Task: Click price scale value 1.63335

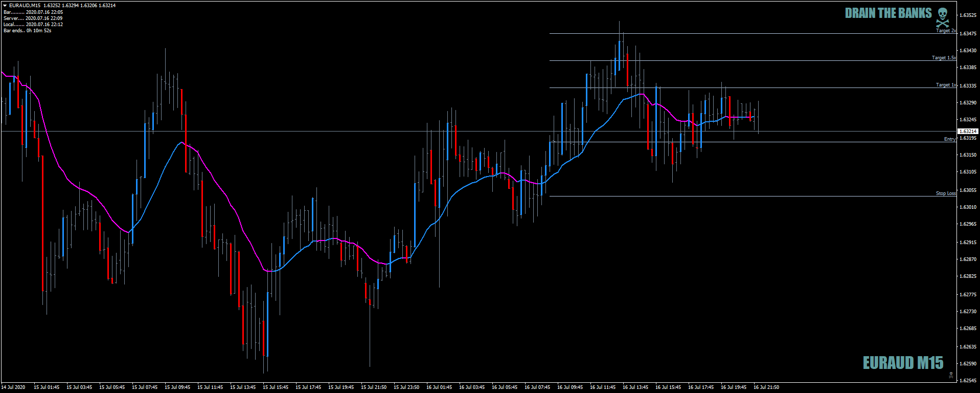Action: click(968, 86)
